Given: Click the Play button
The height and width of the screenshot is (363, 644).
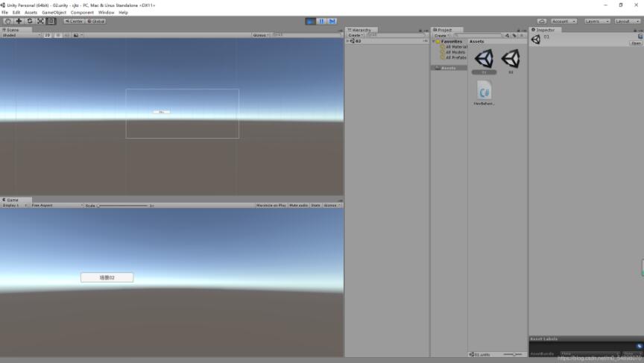Looking at the screenshot, I should (311, 21).
